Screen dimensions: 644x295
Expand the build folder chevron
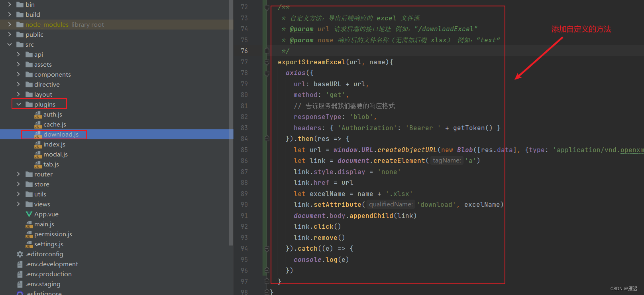click(x=10, y=14)
